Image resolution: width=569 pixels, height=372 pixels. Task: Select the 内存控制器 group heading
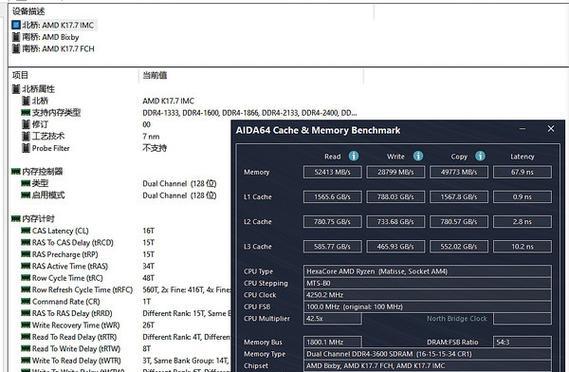coord(37,171)
